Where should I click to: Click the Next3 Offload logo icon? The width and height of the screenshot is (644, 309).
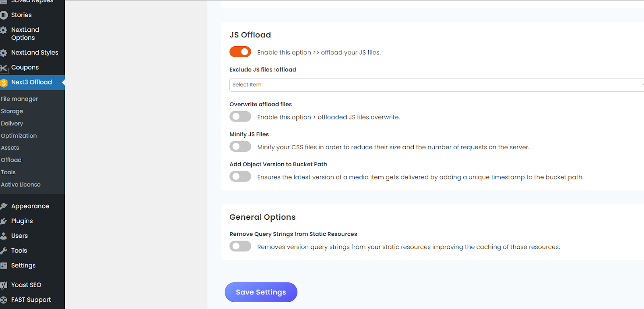4,83
